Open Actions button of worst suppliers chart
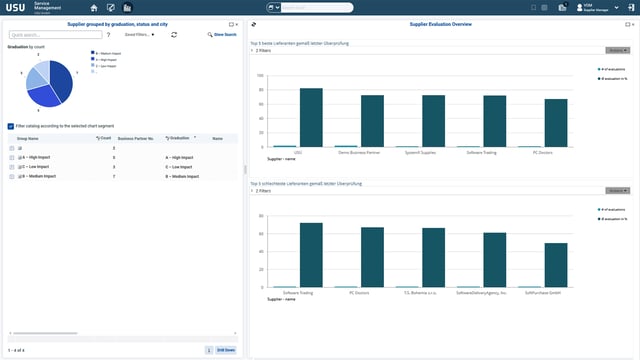 [618, 191]
